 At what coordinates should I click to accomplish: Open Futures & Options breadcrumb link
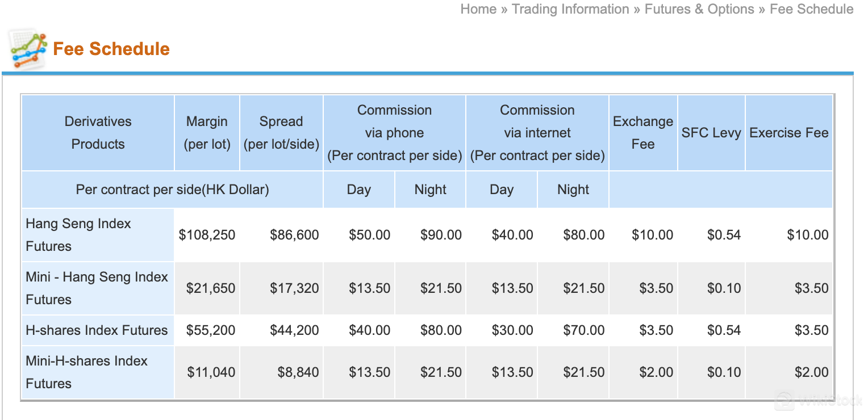pos(699,9)
